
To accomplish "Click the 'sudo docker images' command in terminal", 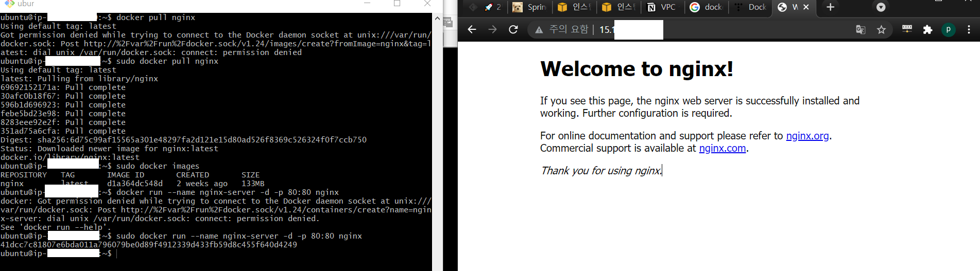I will (158, 166).
